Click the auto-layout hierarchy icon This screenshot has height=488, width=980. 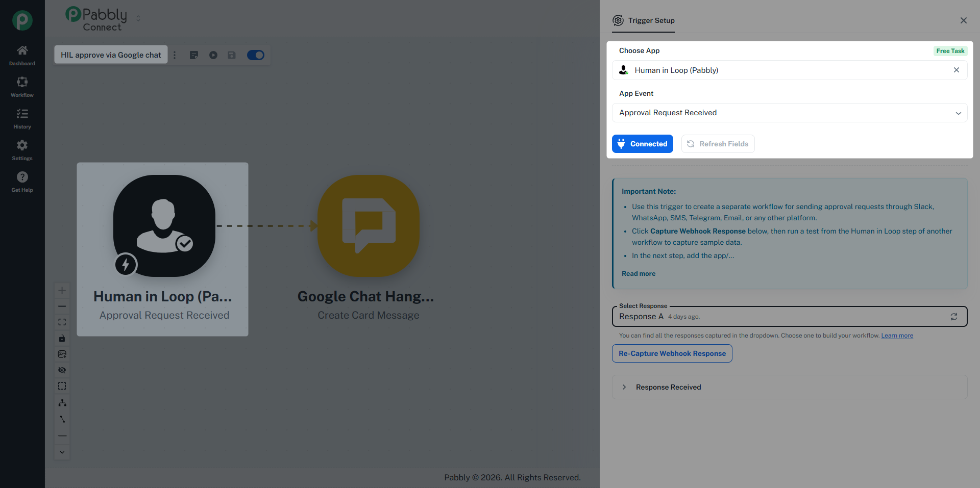click(62, 403)
